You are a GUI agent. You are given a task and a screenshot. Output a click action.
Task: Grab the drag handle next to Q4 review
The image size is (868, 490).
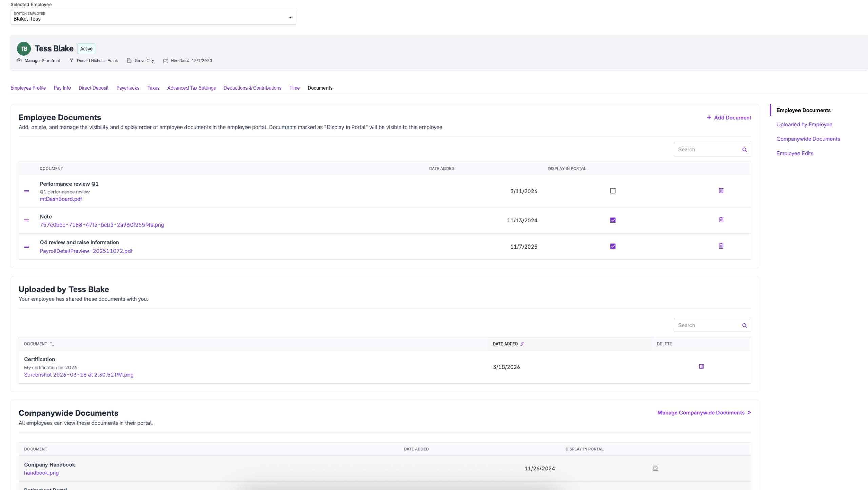[27, 247]
